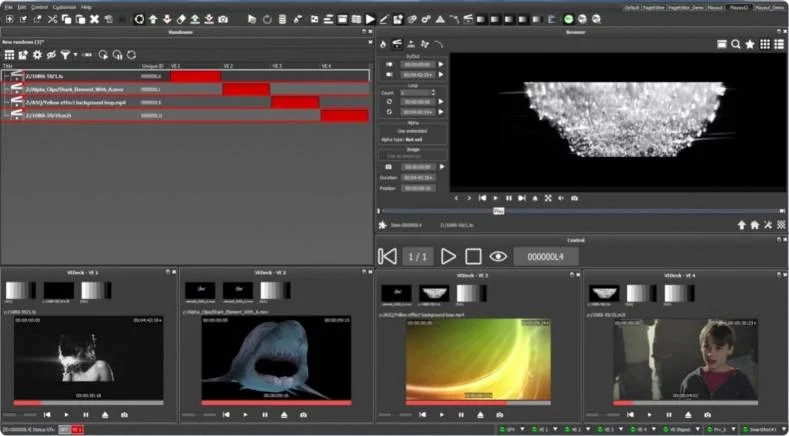
Task: Switch Browser to thumbnail grid view
Action: tap(765, 44)
